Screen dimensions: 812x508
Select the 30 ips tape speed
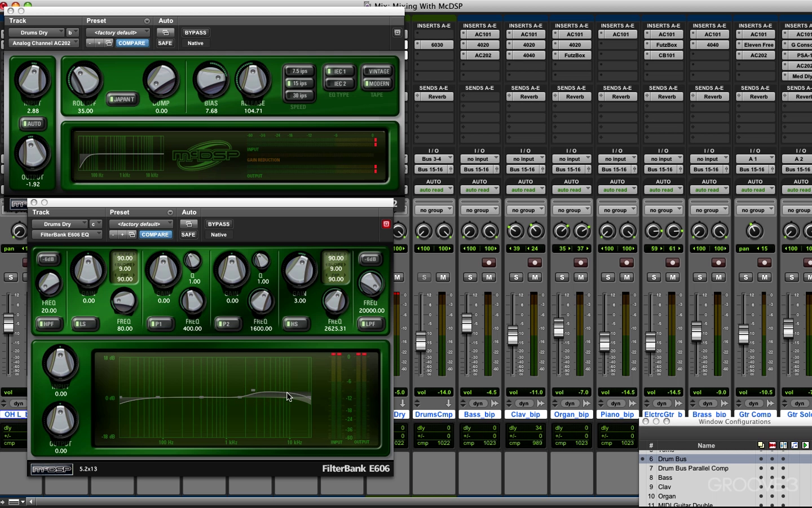[299, 95]
